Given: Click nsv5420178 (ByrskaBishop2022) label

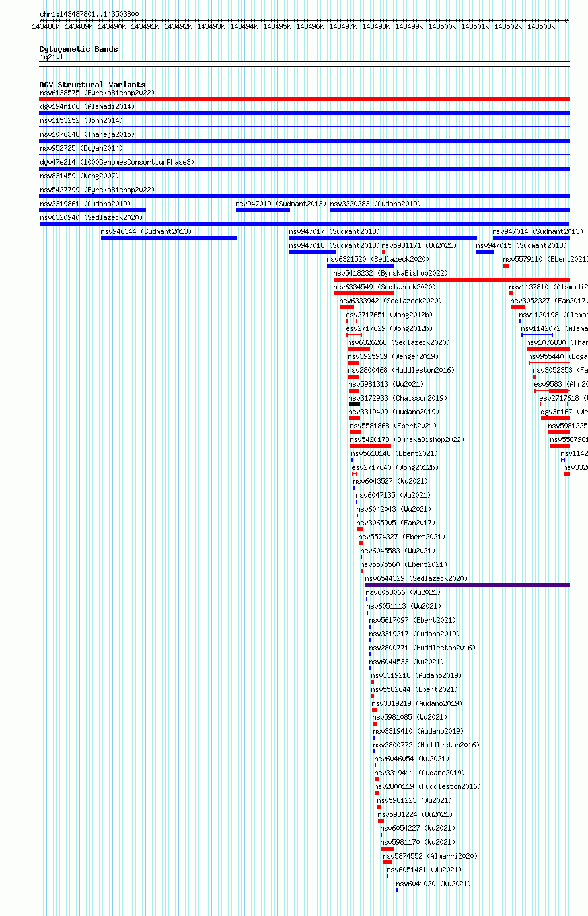Looking at the screenshot, I should (408, 439).
